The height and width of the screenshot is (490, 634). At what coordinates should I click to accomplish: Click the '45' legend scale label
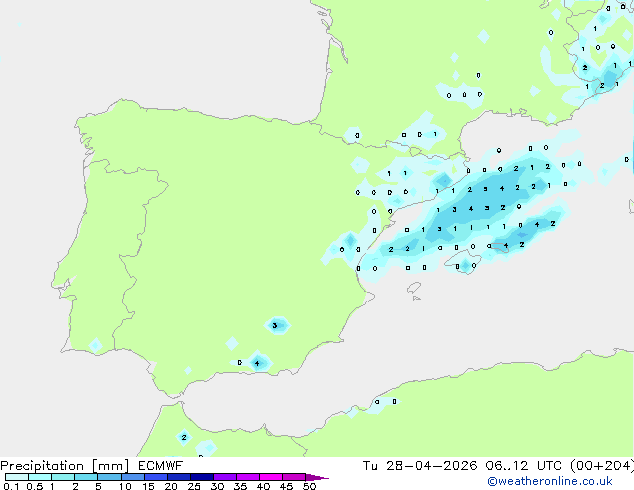286,486
